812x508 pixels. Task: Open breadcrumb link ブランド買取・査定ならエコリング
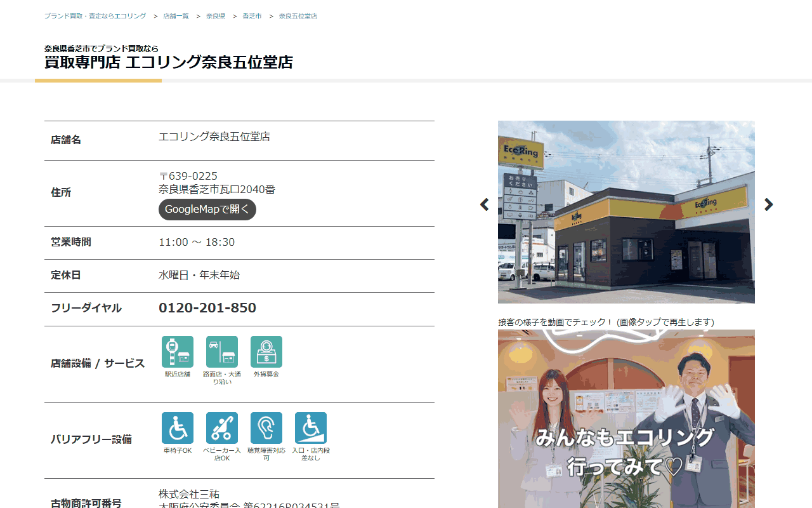click(x=95, y=16)
